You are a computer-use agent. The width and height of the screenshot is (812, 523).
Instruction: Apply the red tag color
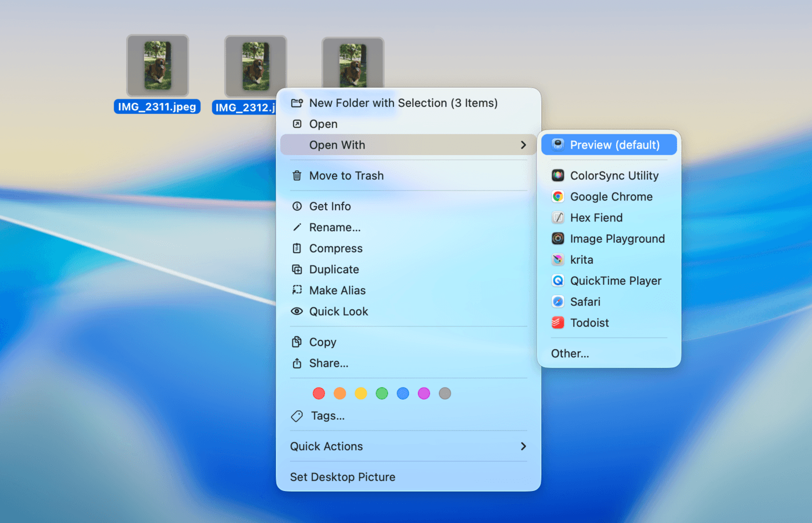pos(319,393)
